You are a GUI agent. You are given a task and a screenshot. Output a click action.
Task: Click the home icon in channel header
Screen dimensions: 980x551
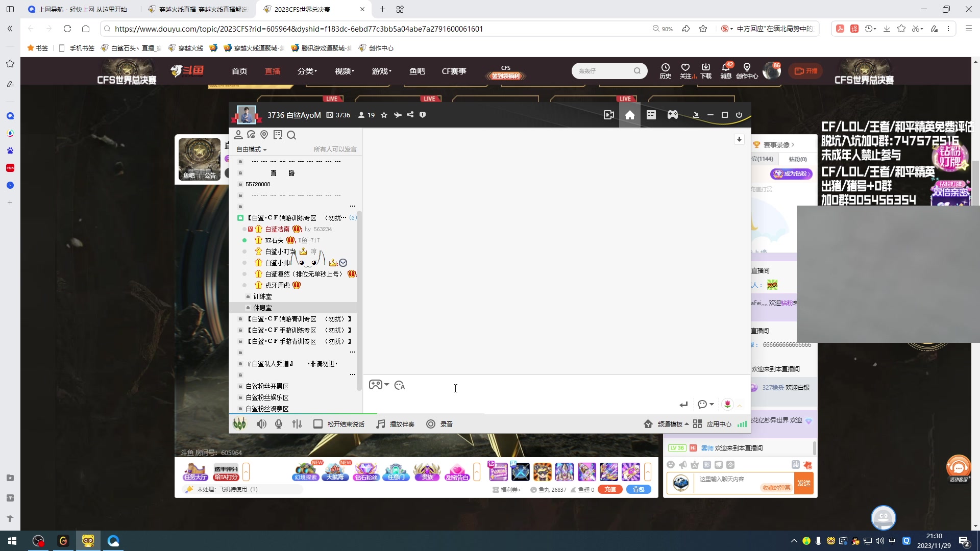coord(630,115)
